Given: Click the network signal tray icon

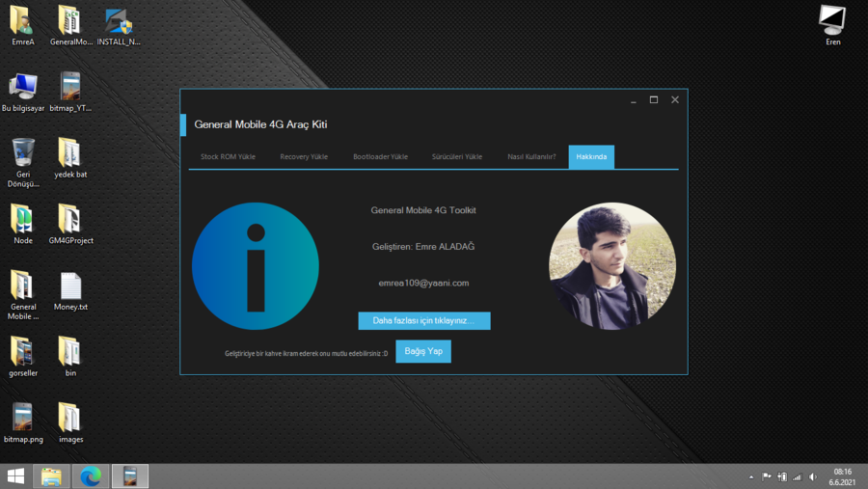Looking at the screenshot, I should (798, 476).
